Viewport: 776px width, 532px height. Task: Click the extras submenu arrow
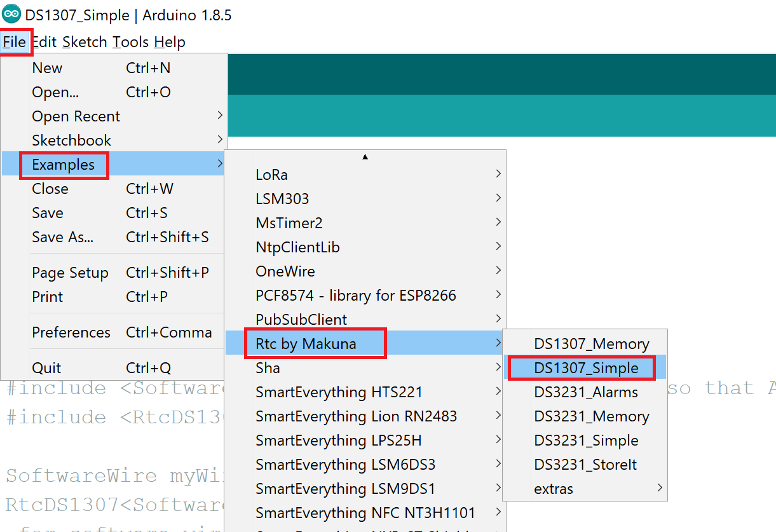(x=660, y=488)
